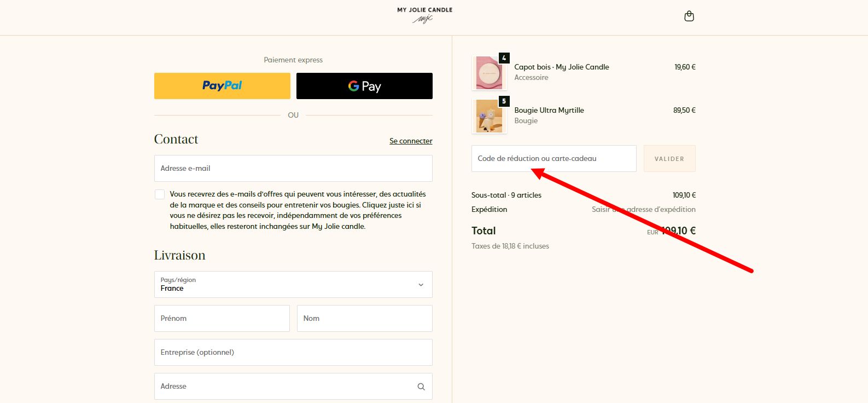
Task: Click the Bougie Ultra Myrtille thumbnail
Action: (489, 116)
